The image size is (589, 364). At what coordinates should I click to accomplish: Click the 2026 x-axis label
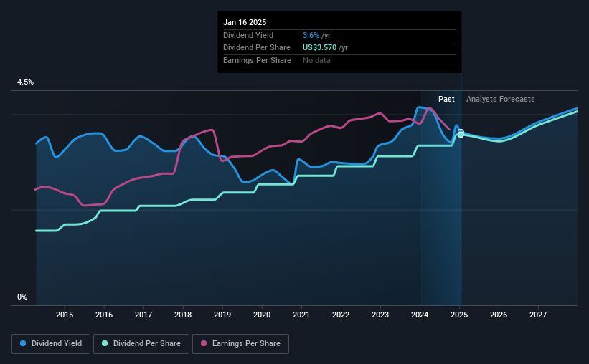coord(499,315)
